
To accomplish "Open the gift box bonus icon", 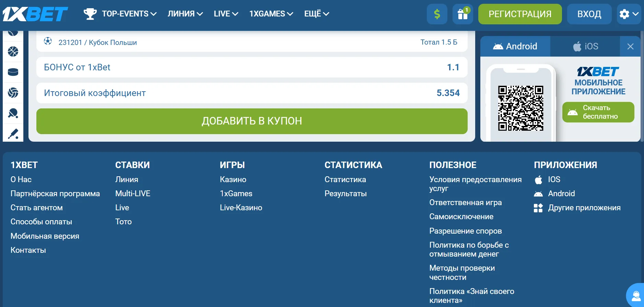I will coord(462,14).
